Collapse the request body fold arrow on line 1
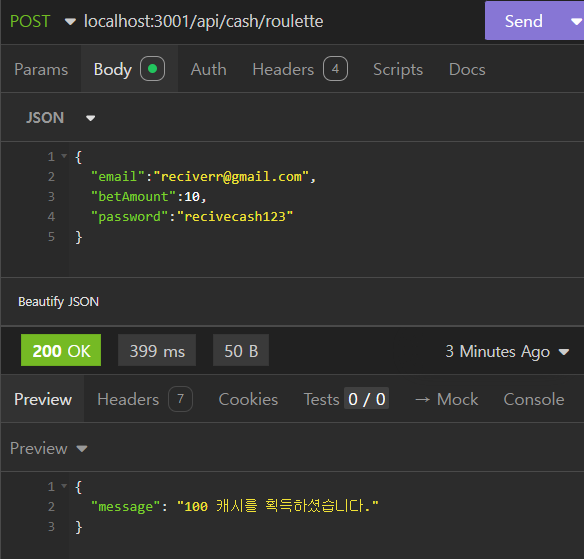Viewport: 584px width, 559px height. (x=64, y=156)
